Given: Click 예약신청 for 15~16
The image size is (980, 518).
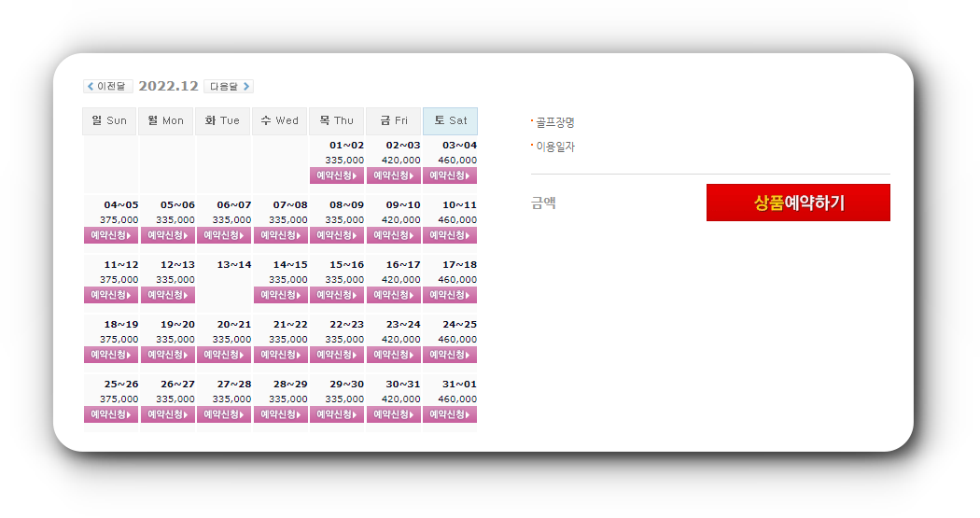Looking at the screenshot, I should pos(337,295).
